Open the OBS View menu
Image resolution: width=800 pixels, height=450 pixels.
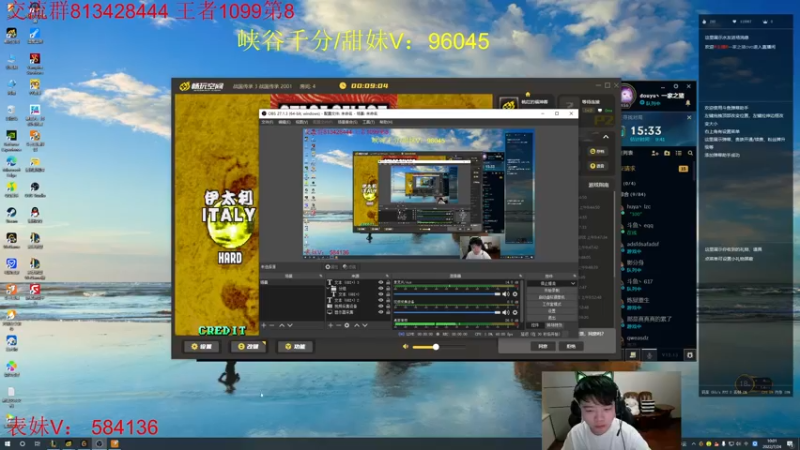tap(302, 122)
